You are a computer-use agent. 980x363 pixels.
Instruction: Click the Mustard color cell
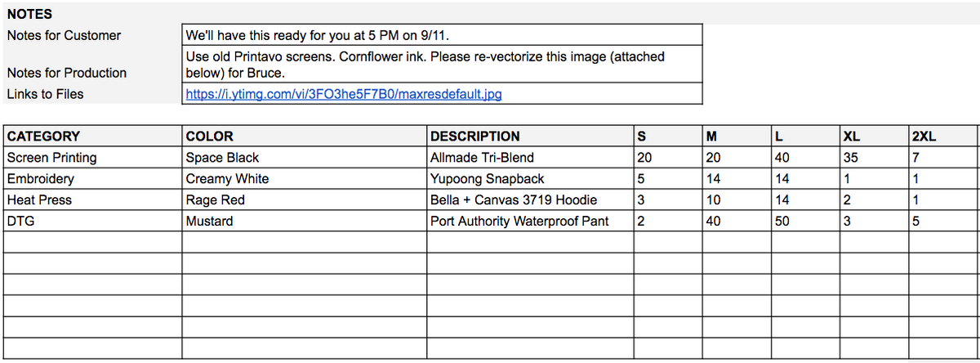209,222
